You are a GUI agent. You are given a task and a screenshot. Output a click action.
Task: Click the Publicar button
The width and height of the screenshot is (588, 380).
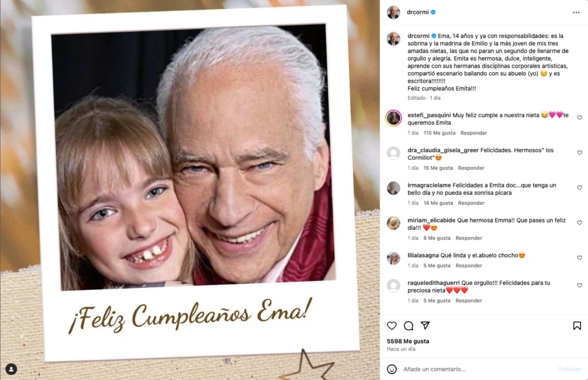point(570,369)
